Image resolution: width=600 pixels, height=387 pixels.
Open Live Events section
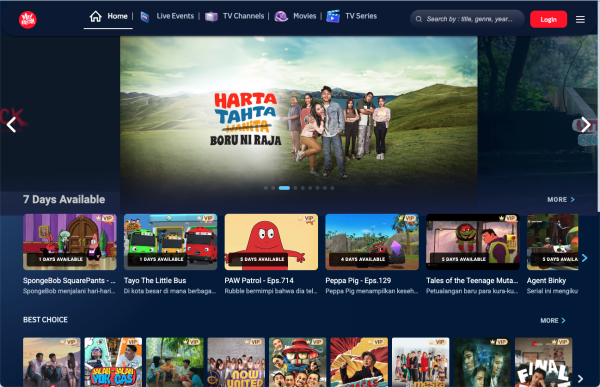click(x=175, y=16)
